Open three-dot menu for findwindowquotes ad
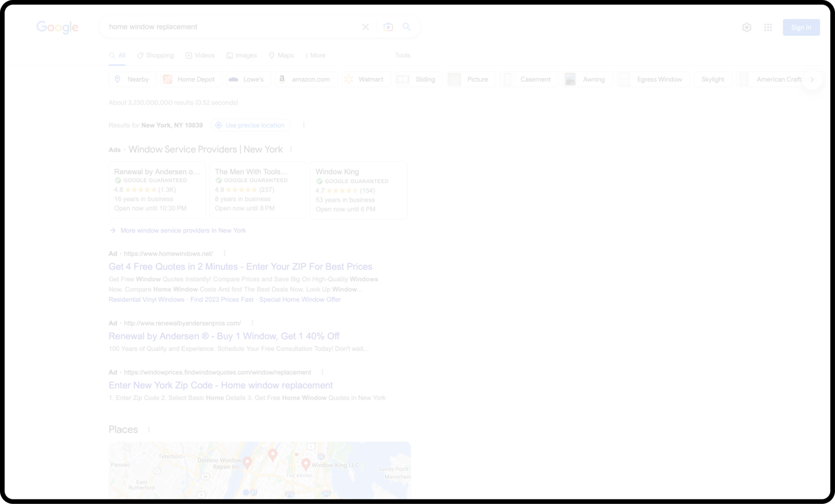Viewport: 835px width, 504px height. click(322, 372)
